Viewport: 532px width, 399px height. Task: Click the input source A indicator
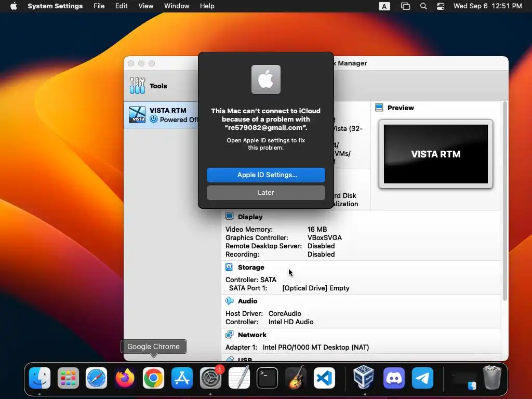(384, 6)
